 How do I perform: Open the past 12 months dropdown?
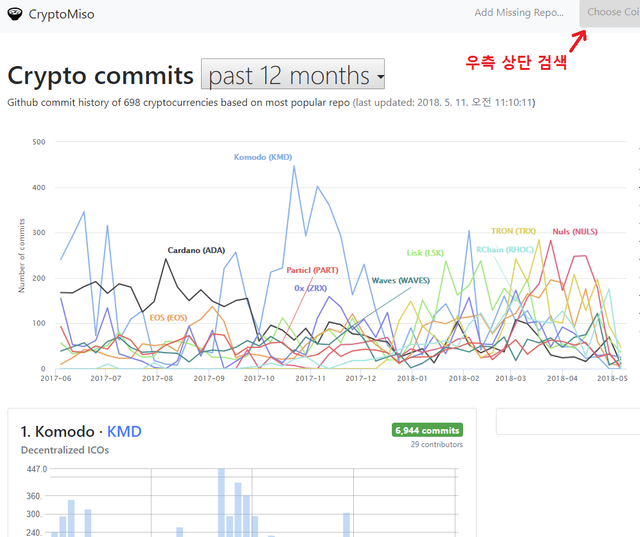(293, 74)
